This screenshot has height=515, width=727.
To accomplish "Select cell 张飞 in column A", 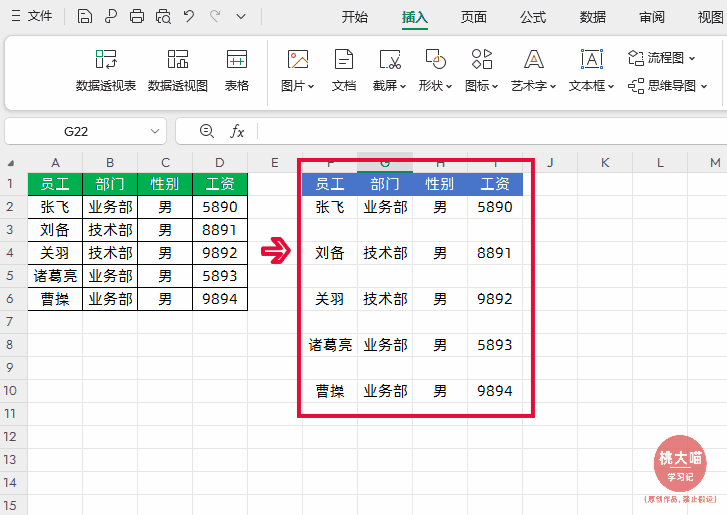I will (55, 207).
